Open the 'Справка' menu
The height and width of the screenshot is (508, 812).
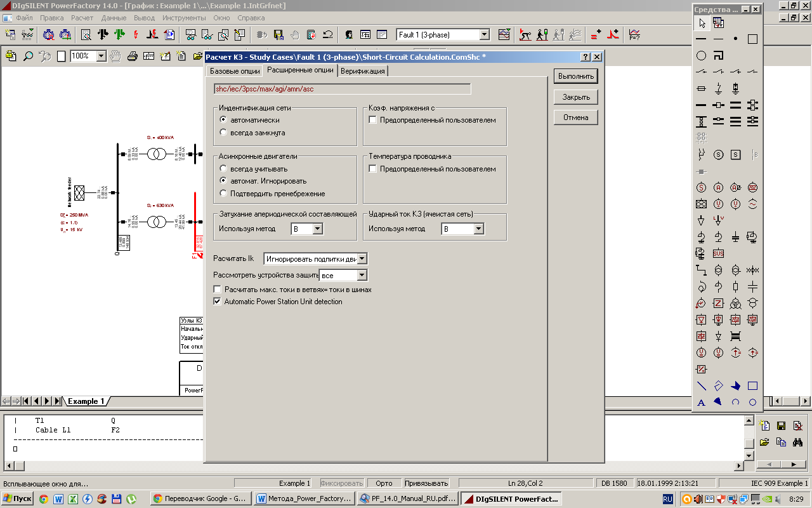251,18
